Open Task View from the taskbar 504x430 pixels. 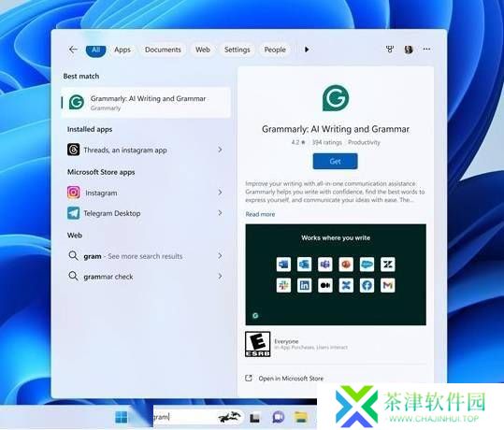point(255,418)
